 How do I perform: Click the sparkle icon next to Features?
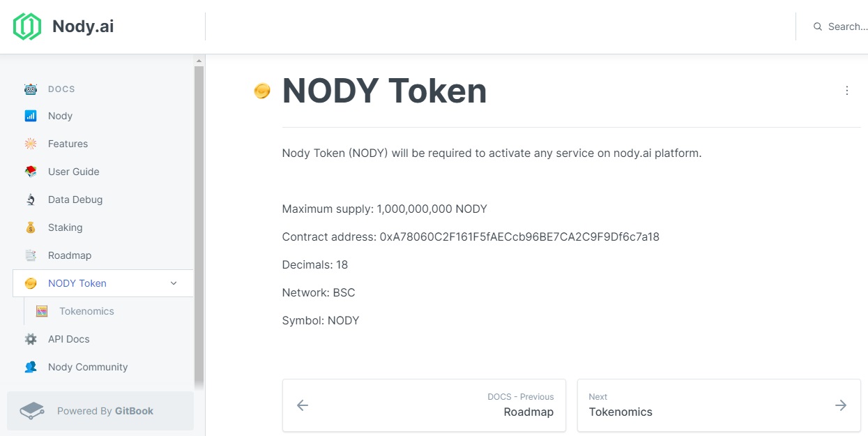tap(31, 144)
